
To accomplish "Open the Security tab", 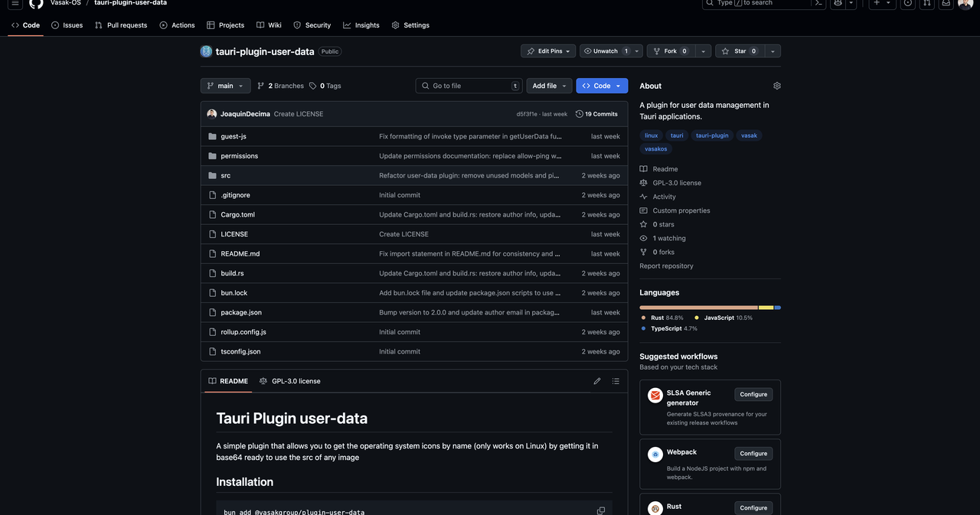I will click(x=312, y=25).
